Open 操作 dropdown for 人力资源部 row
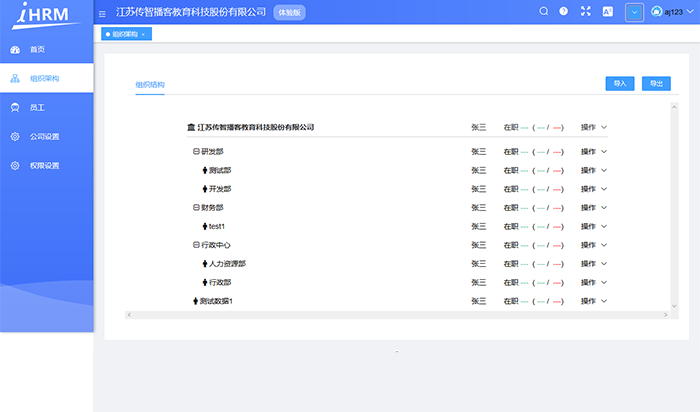This screenshot has width=700, height=412. point(594,264)
